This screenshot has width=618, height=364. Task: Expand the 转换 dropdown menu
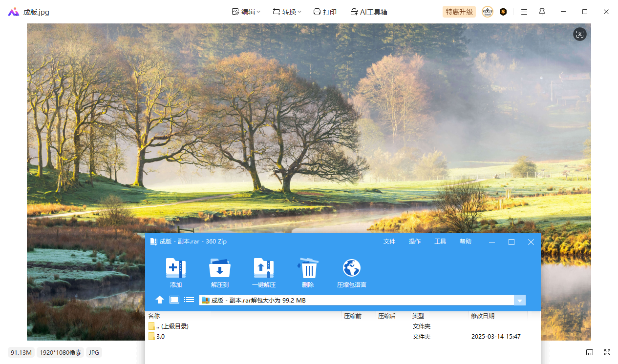click(x=287, y=12)
